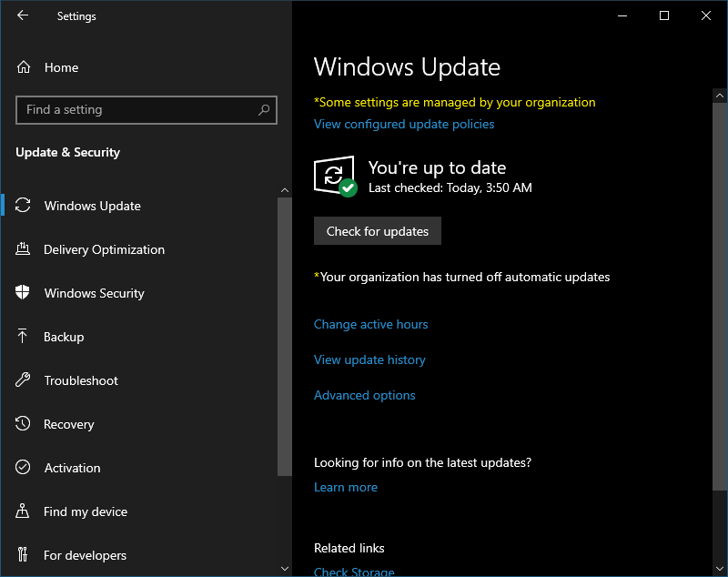Click 'Last checked: Today, 3:50 AM' text
This screenshot has height=577, width=728.
tap(450, 187)
